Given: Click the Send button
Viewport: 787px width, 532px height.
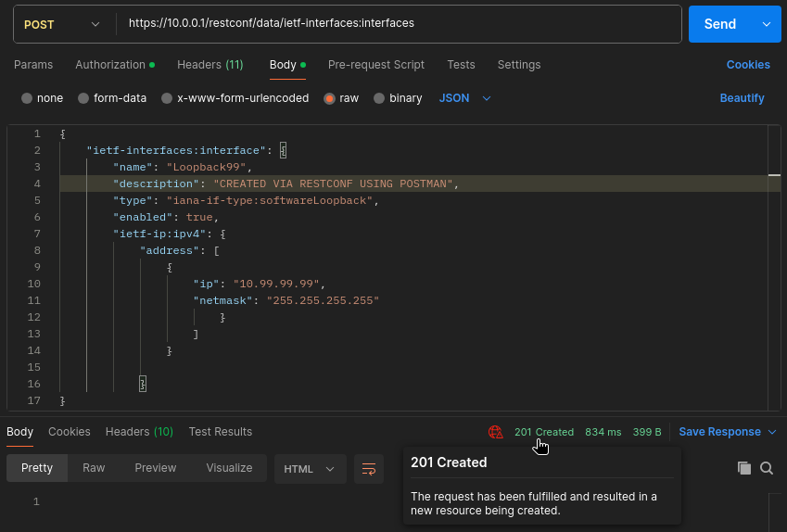Looking at the screenshot, I should click(x=720, y=24).
